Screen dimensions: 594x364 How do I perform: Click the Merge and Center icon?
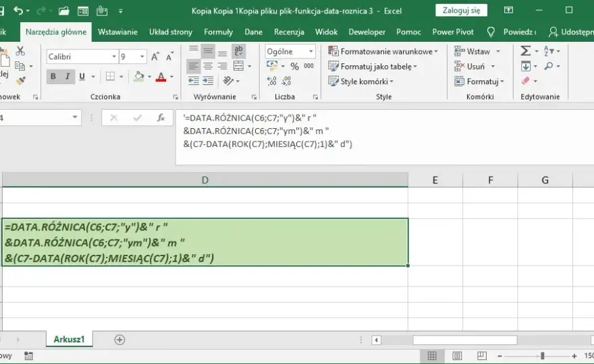[239, 66]
